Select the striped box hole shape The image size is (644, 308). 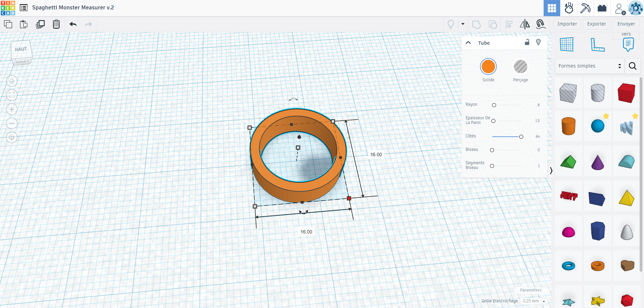tap(568, 93)
